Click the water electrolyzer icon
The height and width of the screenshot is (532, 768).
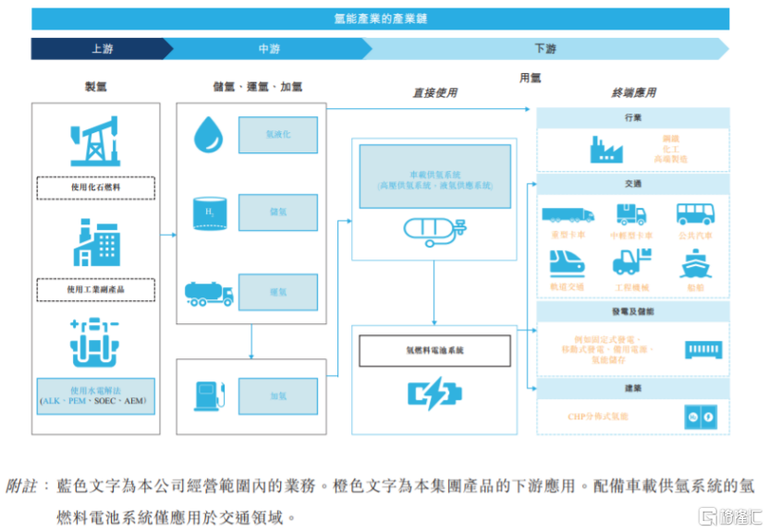click(94, 343)
